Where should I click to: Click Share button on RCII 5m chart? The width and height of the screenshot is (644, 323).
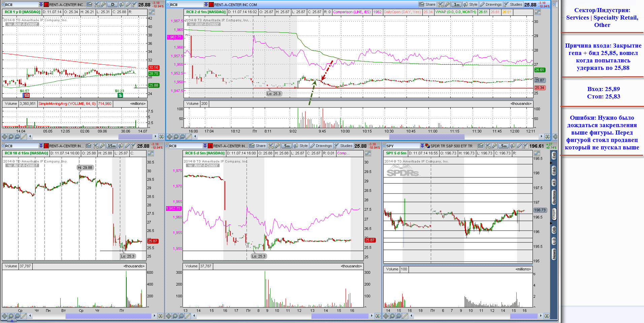[258, 146]
